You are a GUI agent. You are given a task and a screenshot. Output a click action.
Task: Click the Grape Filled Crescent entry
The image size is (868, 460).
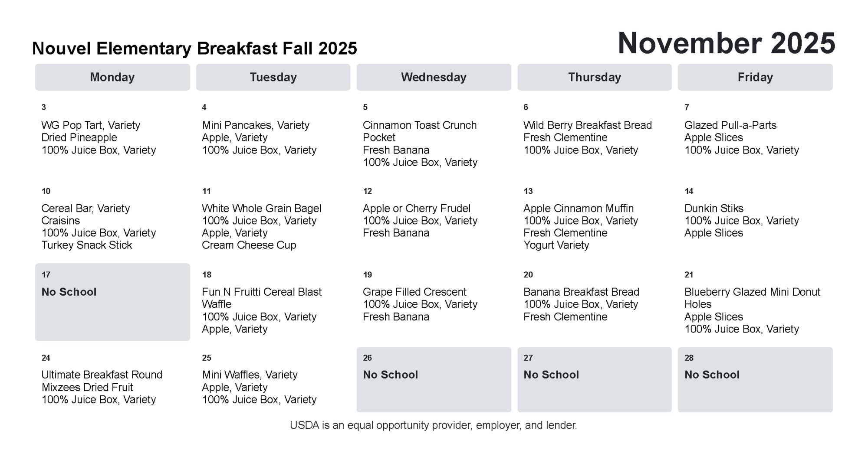pyautogui.click(x=414, y=292)
